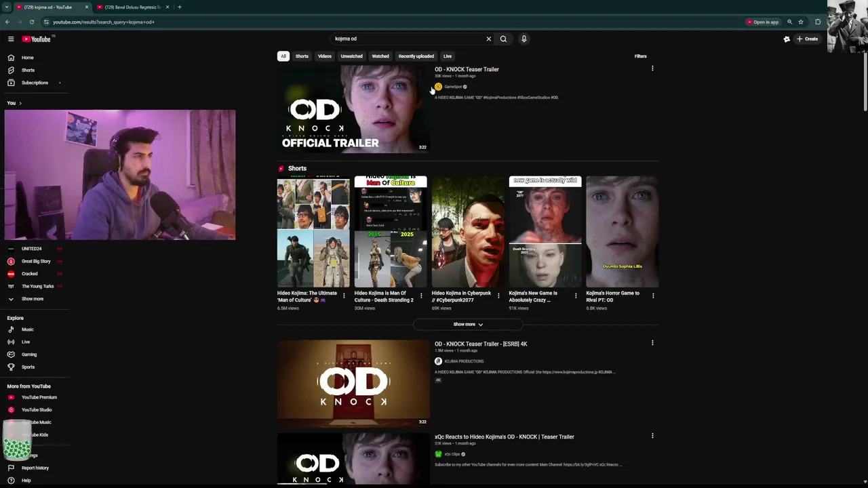Open options for the ESRB 4K trailer

652,343
